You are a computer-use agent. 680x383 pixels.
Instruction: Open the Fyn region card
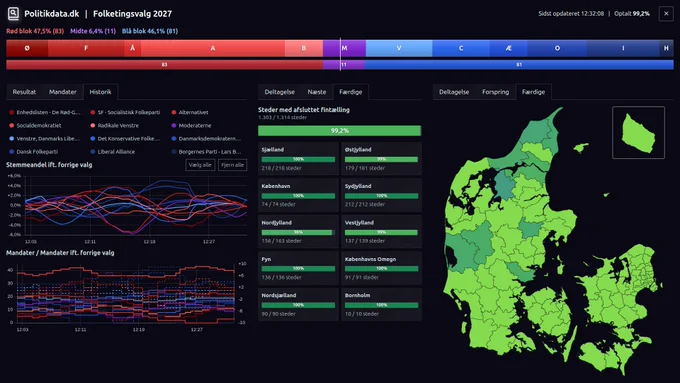click(298, 268)
